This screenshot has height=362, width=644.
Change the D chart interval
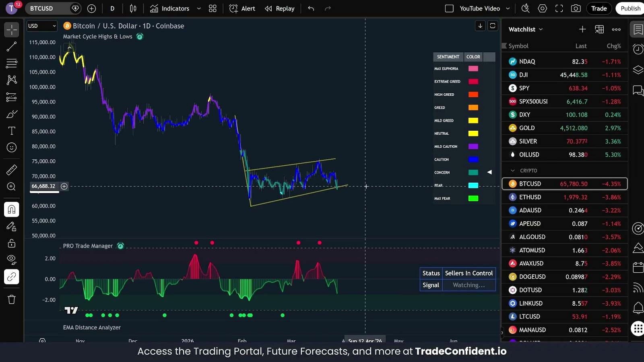tap(112, 8)
